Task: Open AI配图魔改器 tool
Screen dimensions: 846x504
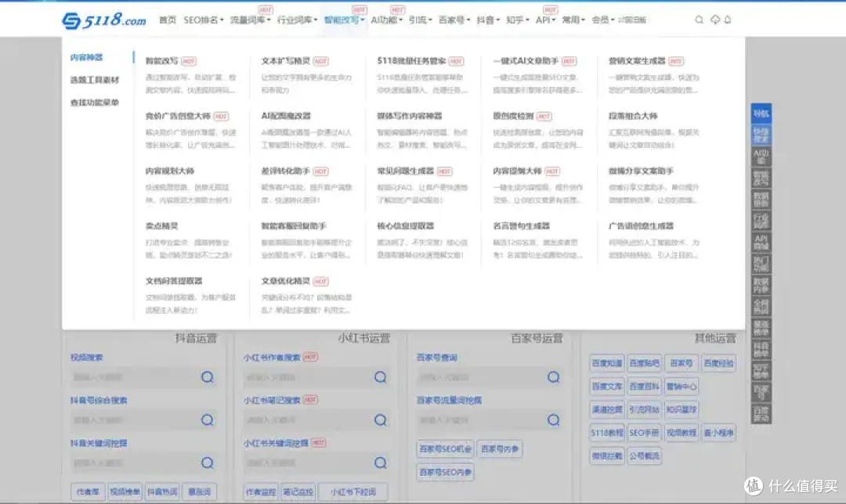Action: pos(286,116)
